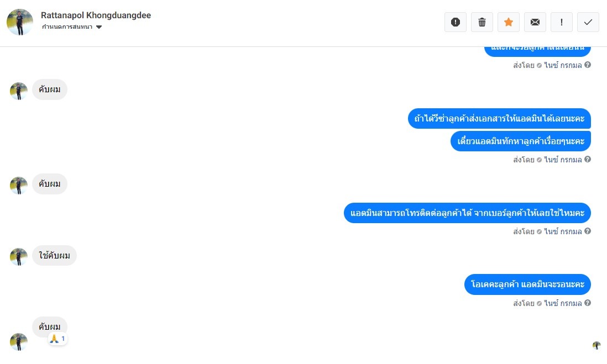Delete conversation using trash can icon

click(x=482, y=22)
